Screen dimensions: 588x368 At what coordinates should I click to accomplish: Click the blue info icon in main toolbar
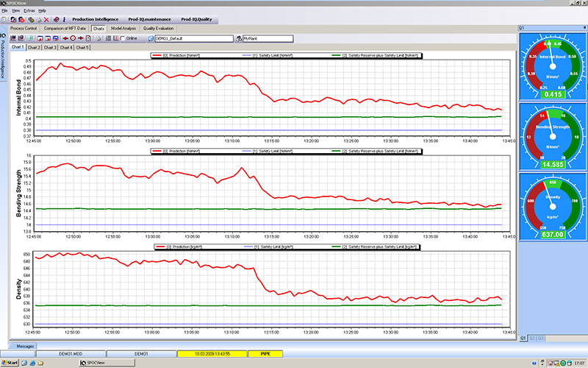pyautogui.click(x=65, y=19)
